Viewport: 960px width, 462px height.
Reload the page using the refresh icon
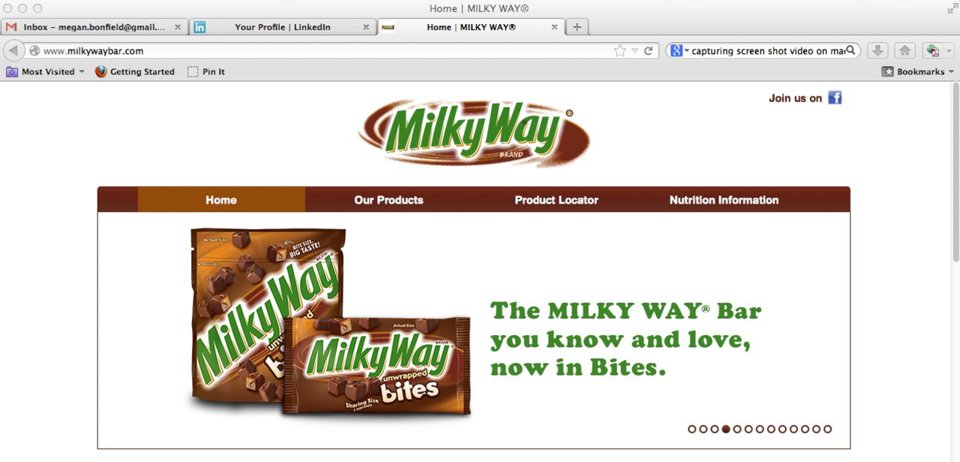(x=648, y=51)
